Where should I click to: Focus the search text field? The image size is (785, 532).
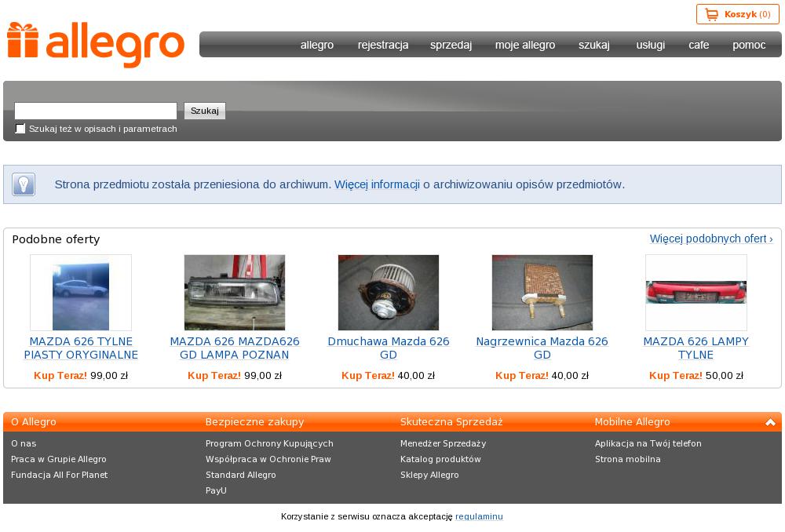[96, 111]
